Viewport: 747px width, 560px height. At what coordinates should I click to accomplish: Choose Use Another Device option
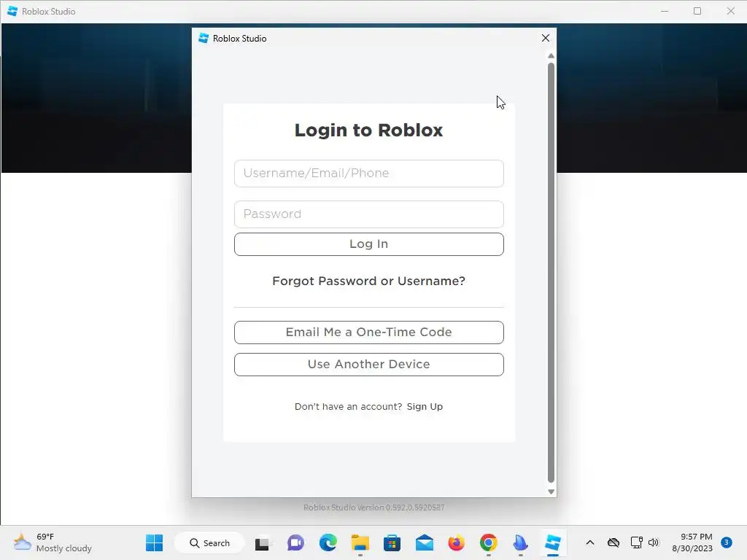pyautogui.click(x=368, y=365)
